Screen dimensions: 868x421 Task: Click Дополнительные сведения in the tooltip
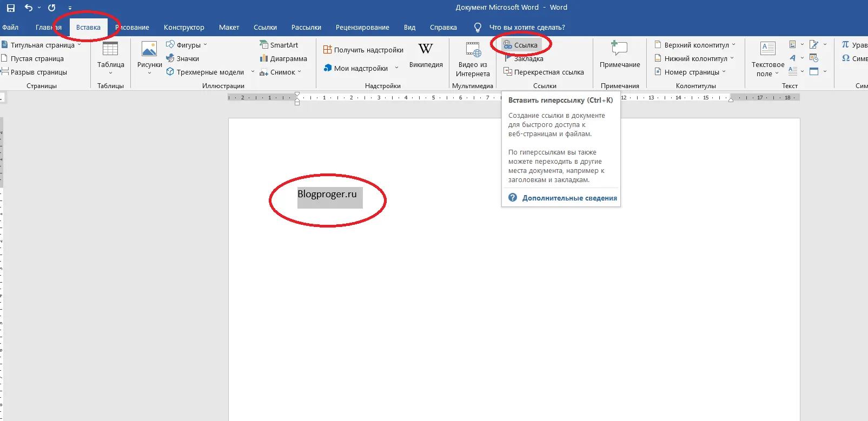[569, 198]
